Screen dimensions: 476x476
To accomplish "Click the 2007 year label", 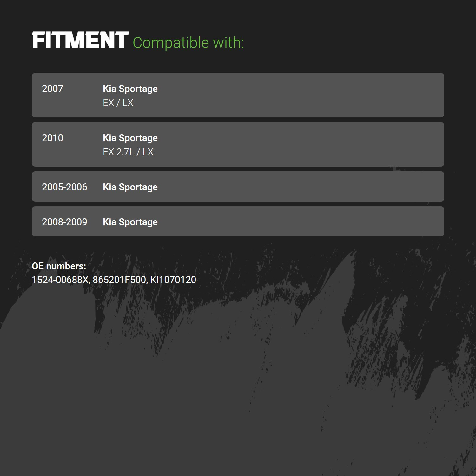I will coord(52,89).
